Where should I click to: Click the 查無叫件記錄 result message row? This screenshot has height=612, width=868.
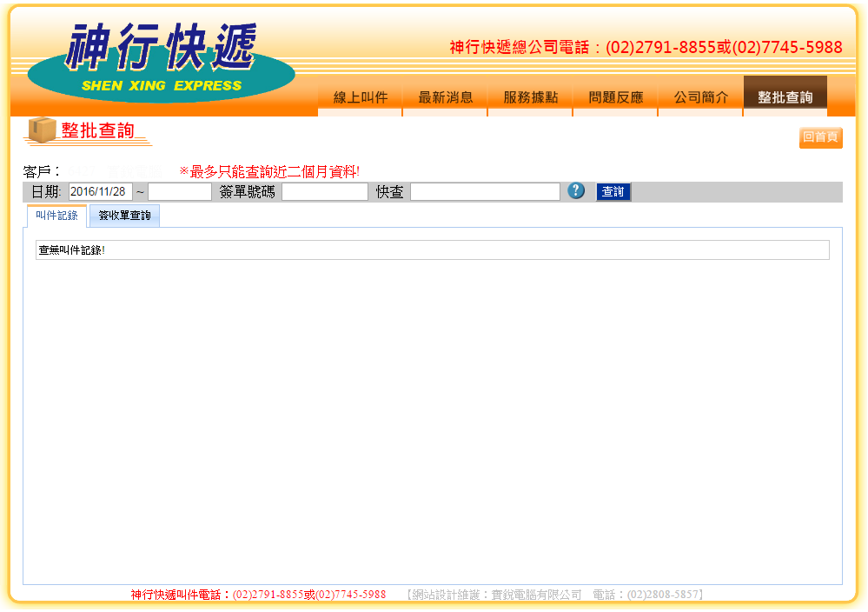pos(432,250)
